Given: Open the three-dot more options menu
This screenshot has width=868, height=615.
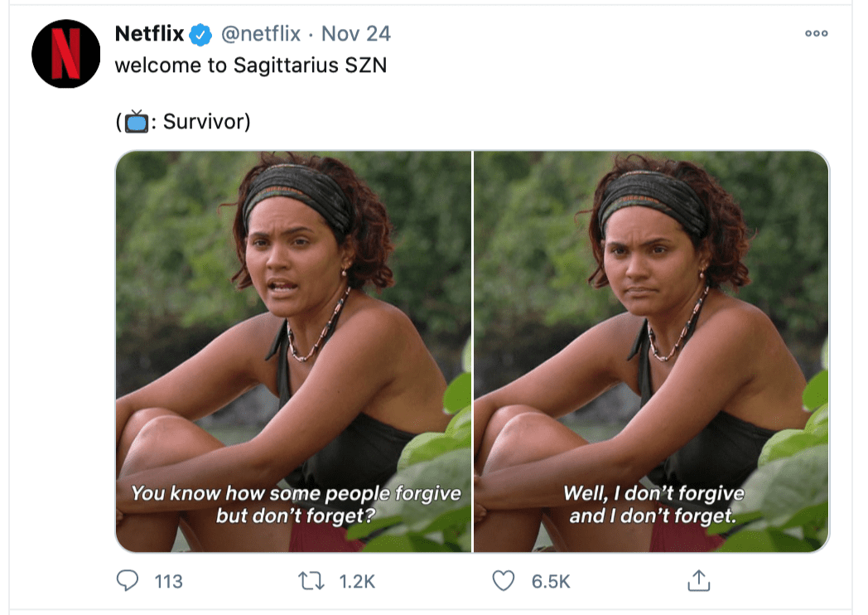Looking at the screenshot, I should tap(817, 33).
